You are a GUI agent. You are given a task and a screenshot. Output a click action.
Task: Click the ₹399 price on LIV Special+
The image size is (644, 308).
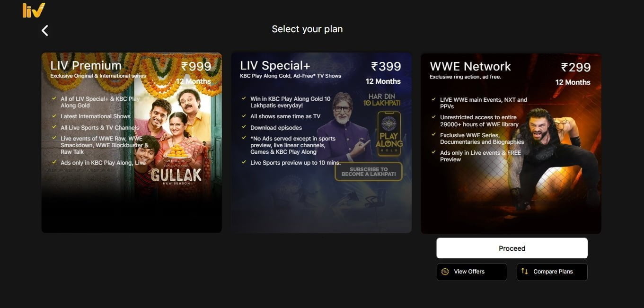pyautogui.click(x=386, y=66)
